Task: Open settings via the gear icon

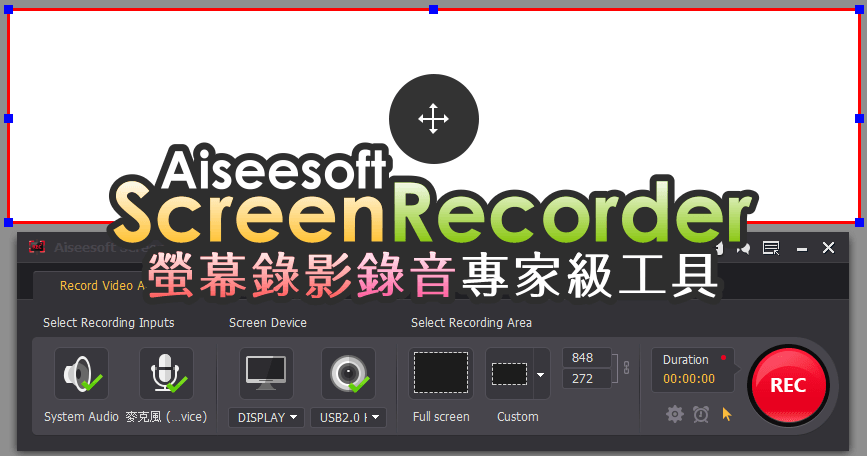Action: click(675, 414)
